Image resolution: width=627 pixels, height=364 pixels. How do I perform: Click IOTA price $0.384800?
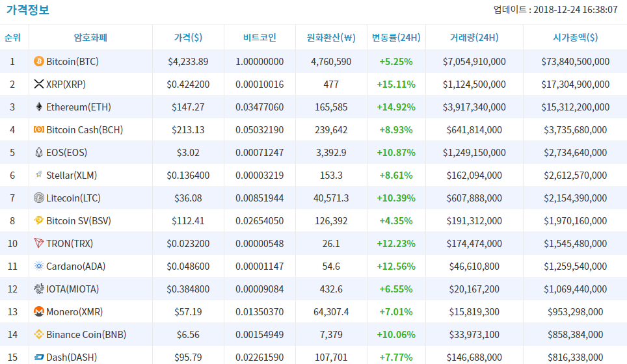coord(188,289)
